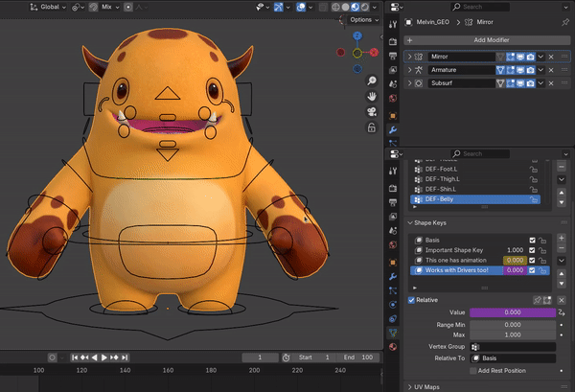Toggle Subsurf modifier viewport display

[520, 83]
